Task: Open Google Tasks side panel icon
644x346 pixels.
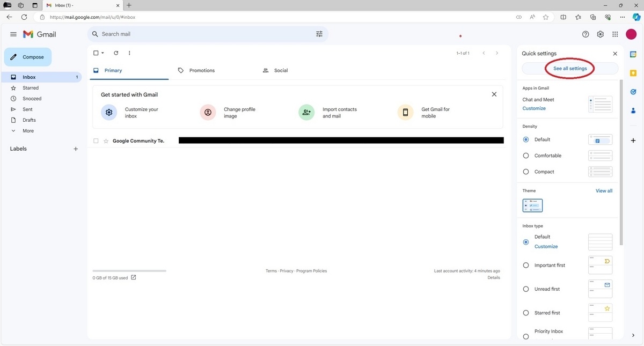Action: click(633, 92)
